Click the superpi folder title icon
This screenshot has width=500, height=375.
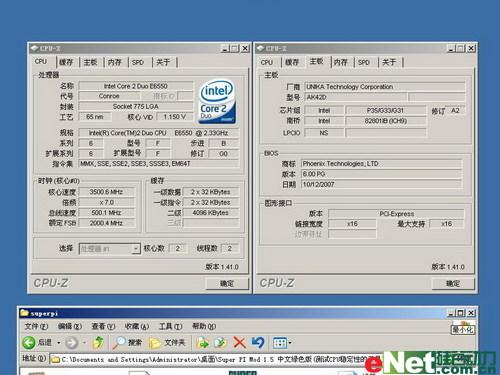pyautogui.click(x=24, y=313)
